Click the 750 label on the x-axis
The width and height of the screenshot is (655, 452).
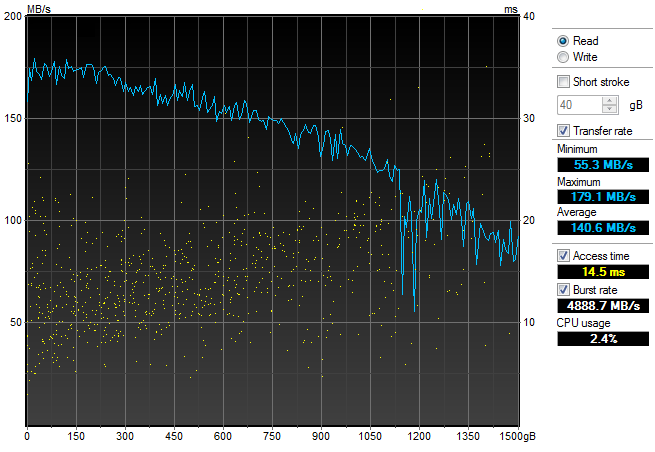click(x=272, y=437)
